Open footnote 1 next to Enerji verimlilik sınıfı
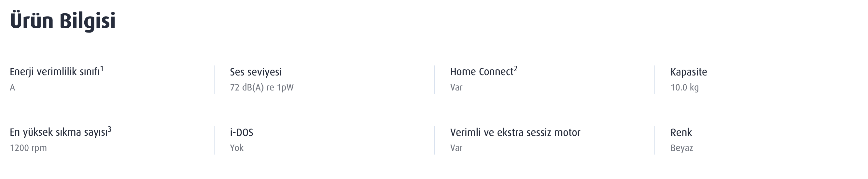This screenshot has width=868, height=179. tap(102, 69)
